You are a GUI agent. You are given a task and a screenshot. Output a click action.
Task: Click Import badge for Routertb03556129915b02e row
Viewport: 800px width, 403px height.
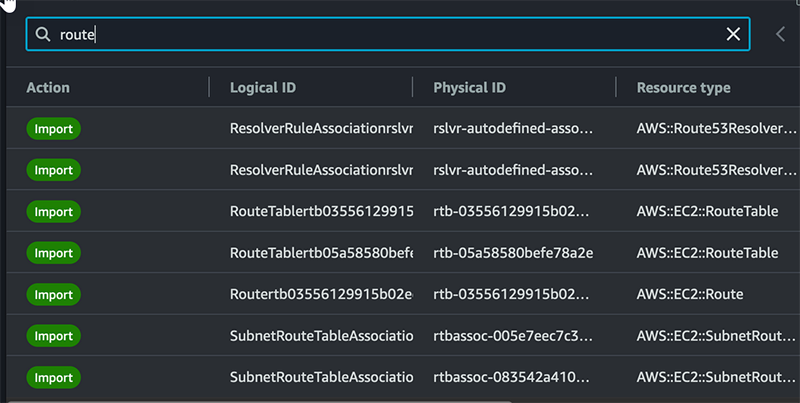(x=53, y=295)
